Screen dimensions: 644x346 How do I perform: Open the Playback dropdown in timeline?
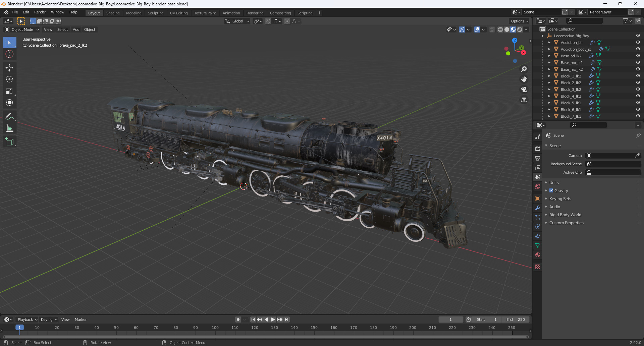click(x=27, y=320)
